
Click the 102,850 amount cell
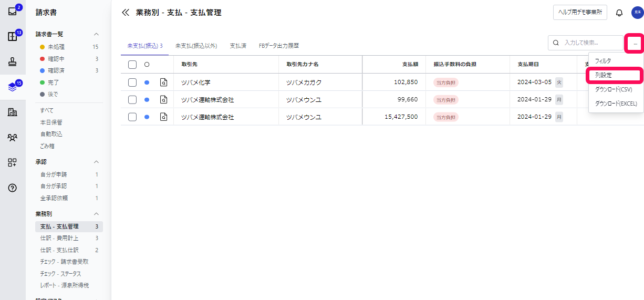[x=394, y=82]
